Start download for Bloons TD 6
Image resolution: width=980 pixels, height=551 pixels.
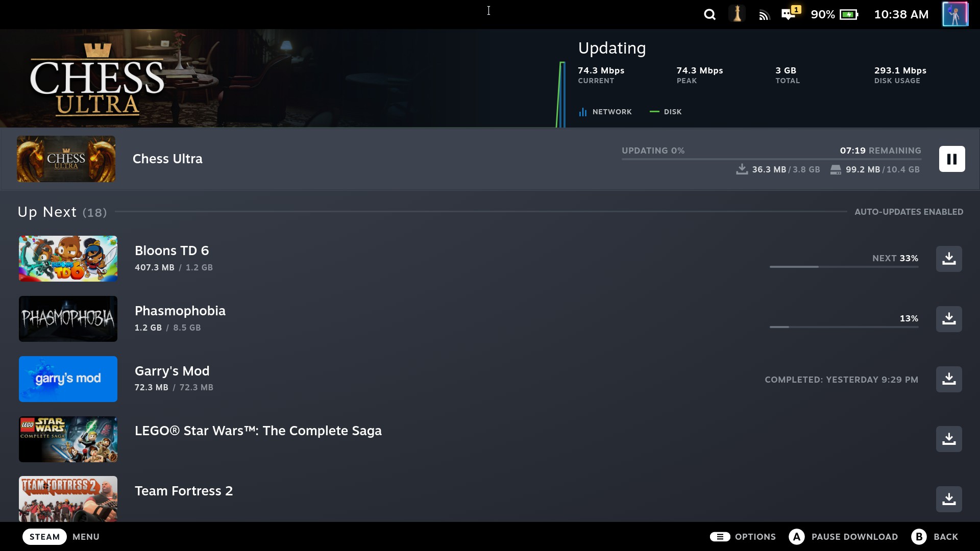coord(948,259)
